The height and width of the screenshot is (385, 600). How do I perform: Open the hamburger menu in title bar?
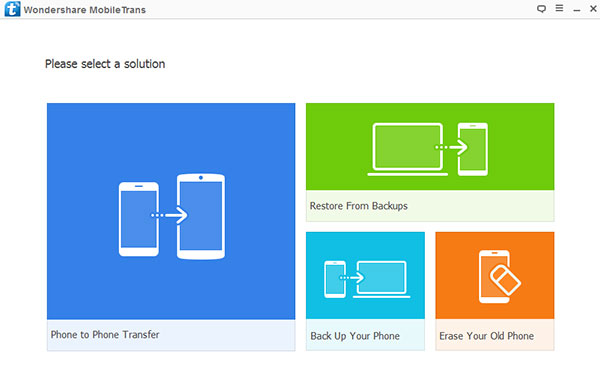click(x=559, y=8)
